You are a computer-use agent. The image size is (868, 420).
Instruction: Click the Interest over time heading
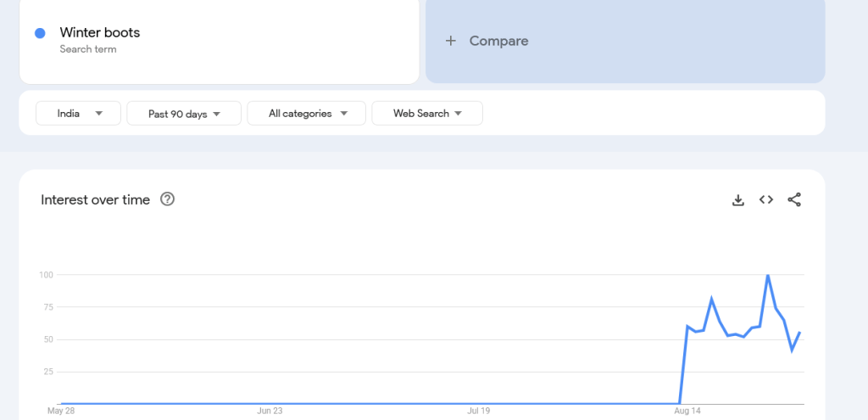(x=95, y=199)
